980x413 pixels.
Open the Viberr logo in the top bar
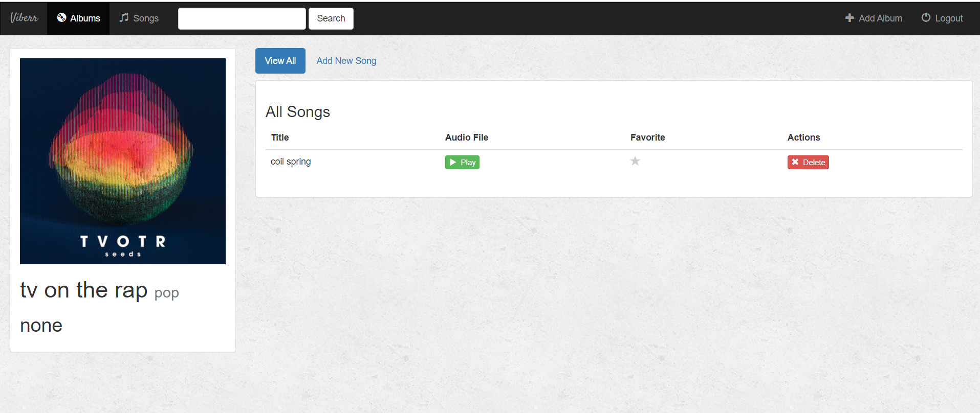pos(23,18)
